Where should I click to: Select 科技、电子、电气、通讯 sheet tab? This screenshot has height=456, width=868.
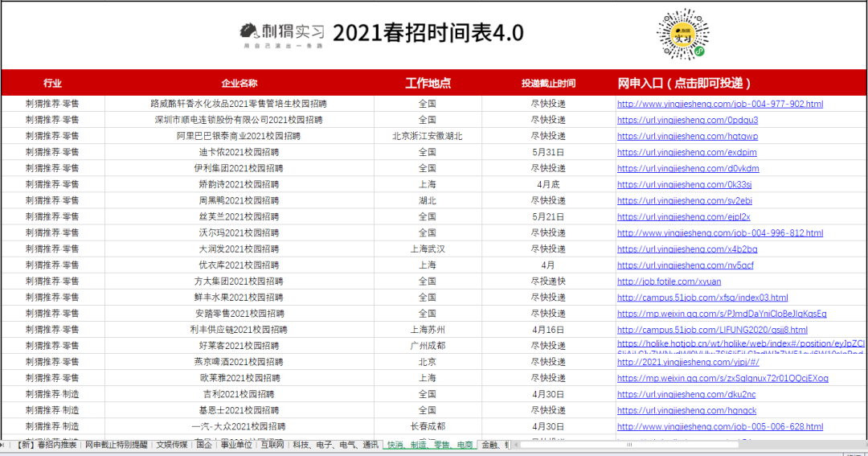pos(335,445)
